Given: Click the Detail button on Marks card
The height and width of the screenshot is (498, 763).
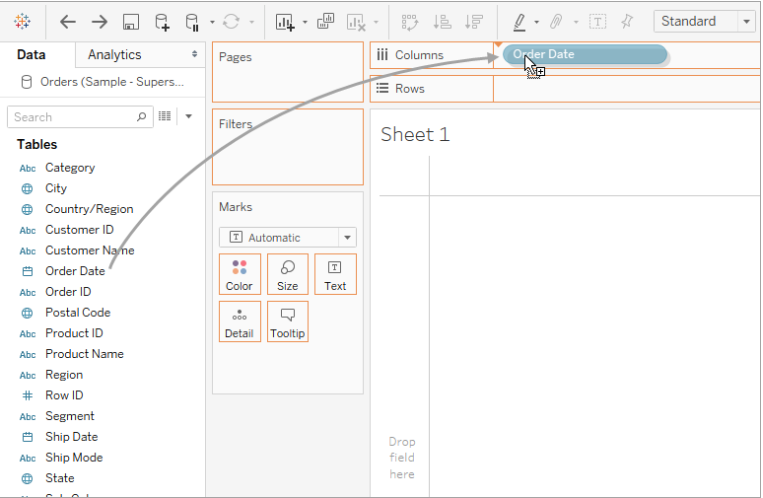Looking at the screenshot, I should coord(239,321).
